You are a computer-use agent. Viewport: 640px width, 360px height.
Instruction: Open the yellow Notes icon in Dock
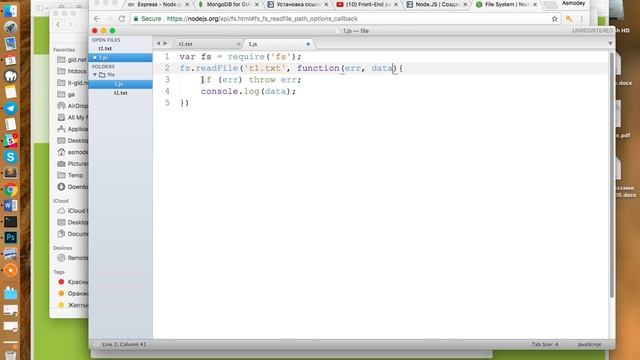(x=10, y=92)
